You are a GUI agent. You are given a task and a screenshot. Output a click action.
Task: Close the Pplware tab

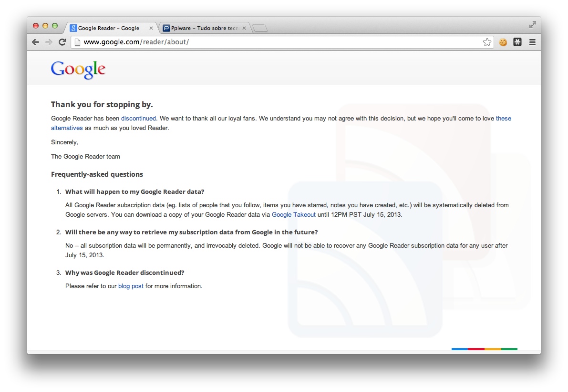pyautogui.click(x=244, y=28)
